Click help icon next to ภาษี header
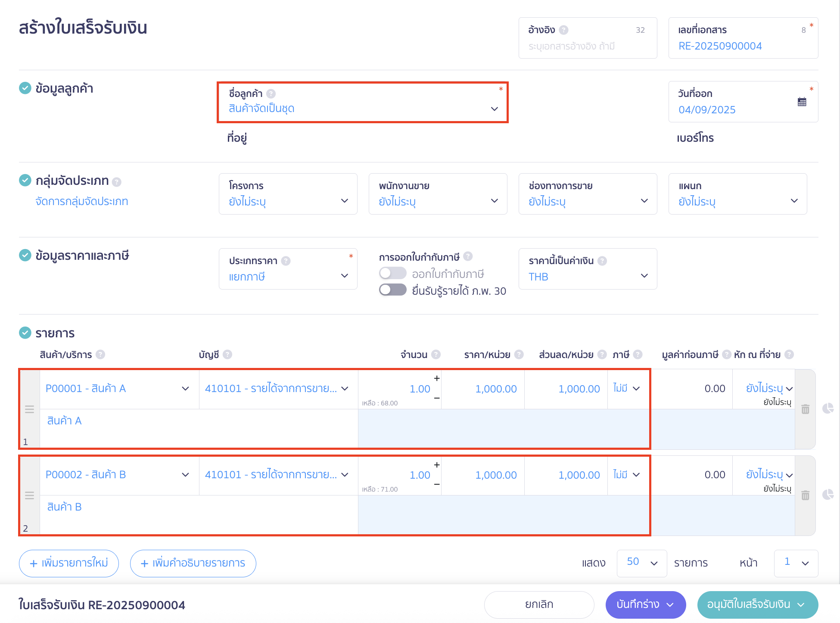Viewport: 840px width, 623px height. coord(638,354)
